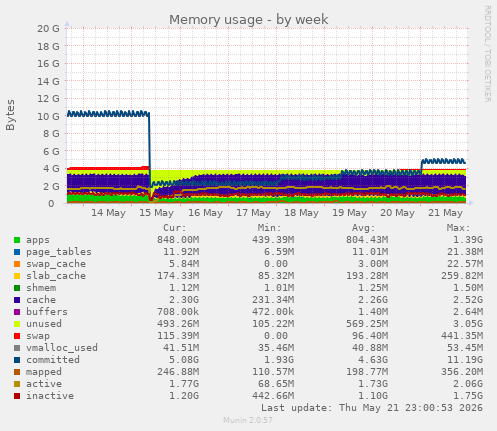This screenshot has width=497, height=431.
Task: Click the 'swap_cache' legend label
Action: click(56, 264)
